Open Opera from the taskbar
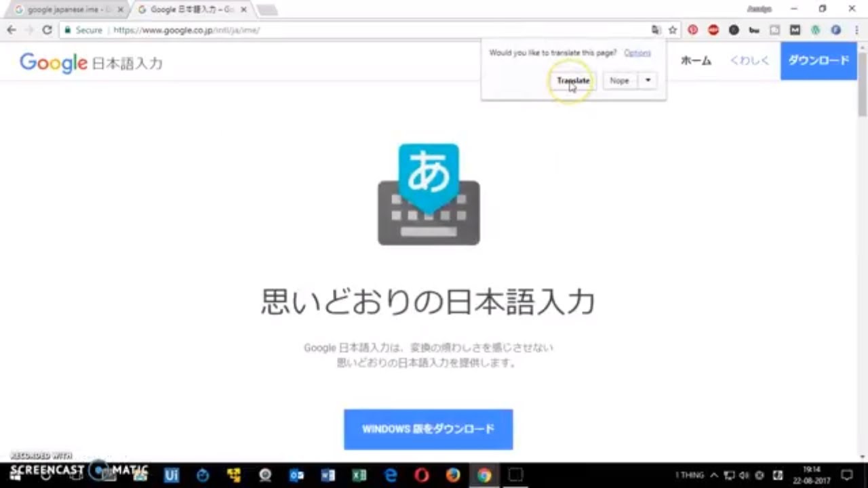The image size is (868, 488). (x=422, y=475)
